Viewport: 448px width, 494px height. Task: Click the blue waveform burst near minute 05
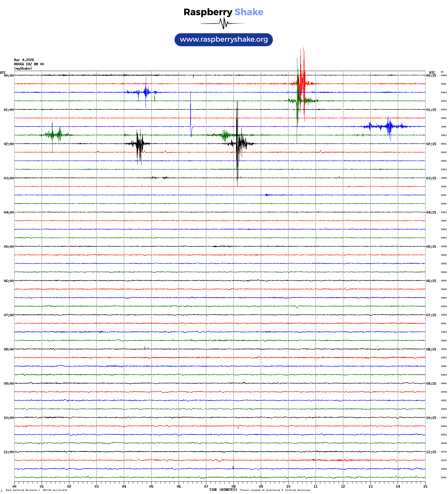[146, 92]
